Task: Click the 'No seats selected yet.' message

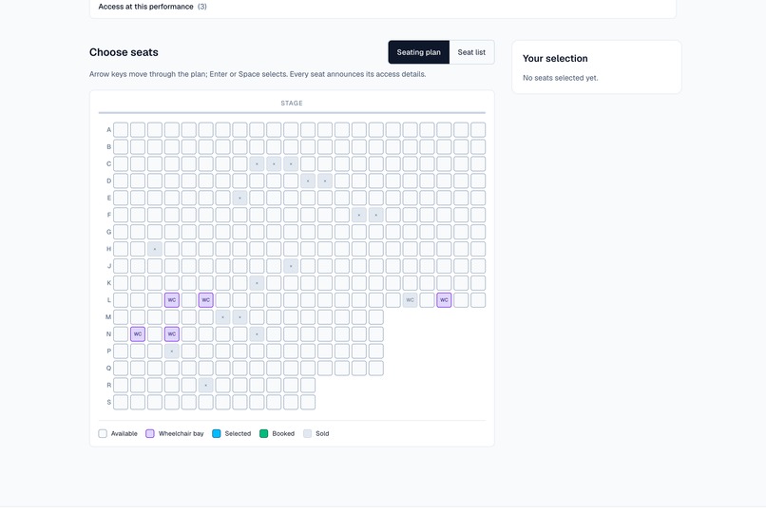Action: coord(561,78)
